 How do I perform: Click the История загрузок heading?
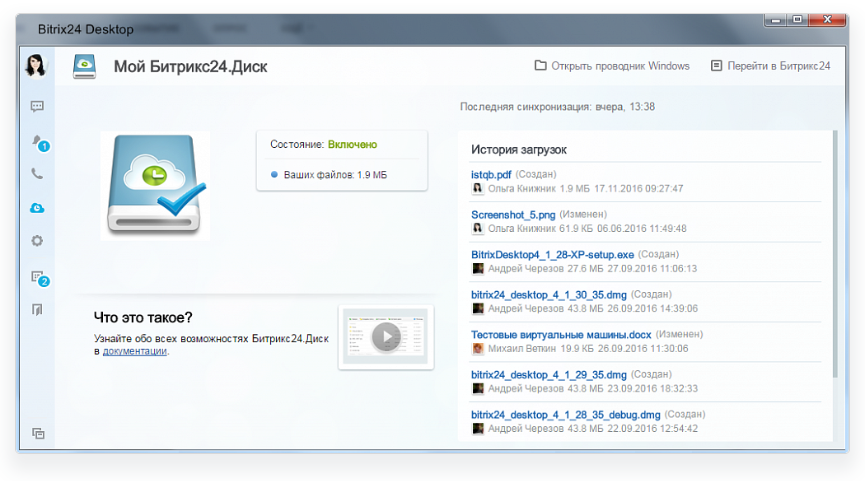[x=519, y=149]
